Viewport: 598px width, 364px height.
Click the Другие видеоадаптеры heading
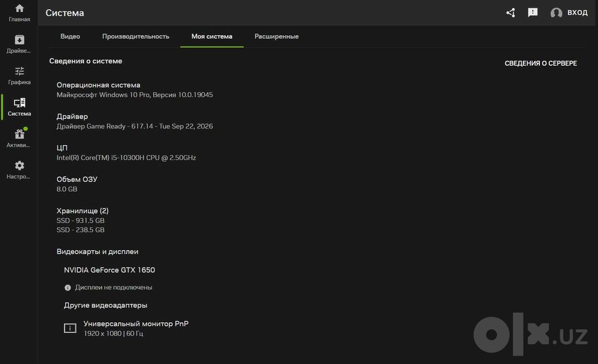click(x=106, y=305)
